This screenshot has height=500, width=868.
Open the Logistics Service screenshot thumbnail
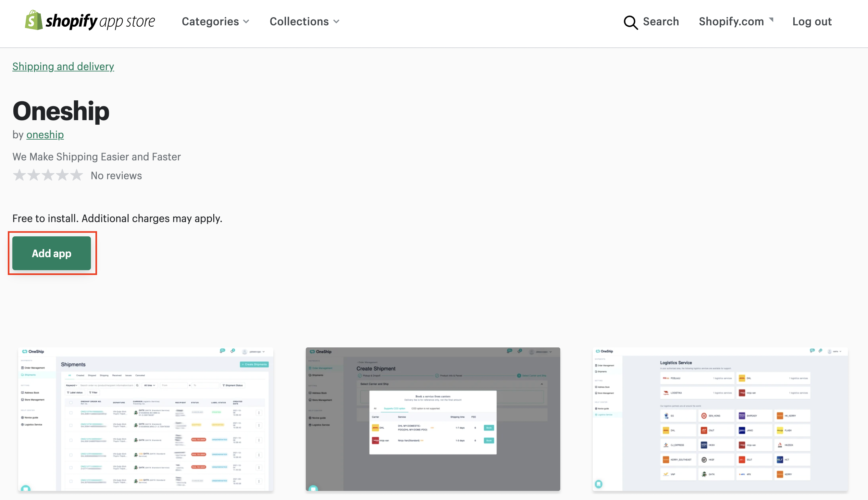click(x=720, y=419)
